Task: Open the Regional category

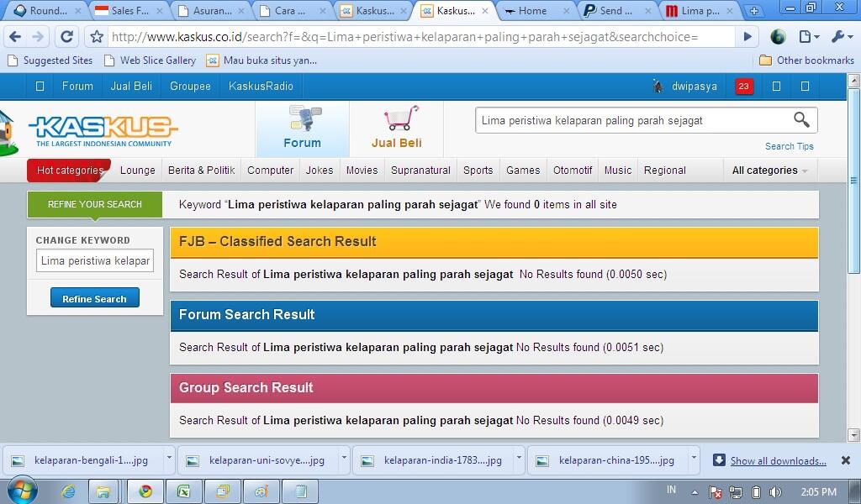Action: tap(665, 171)
